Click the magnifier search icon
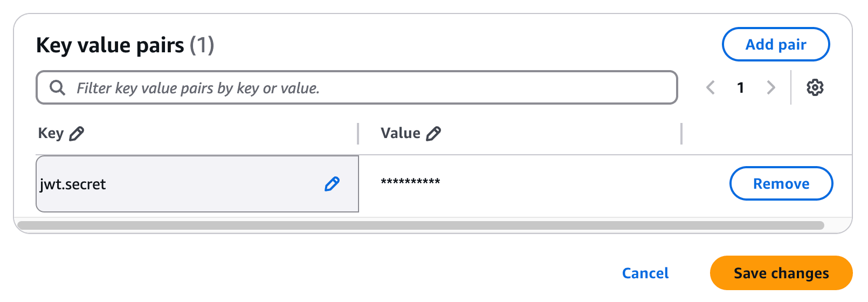 pos(57,87)
